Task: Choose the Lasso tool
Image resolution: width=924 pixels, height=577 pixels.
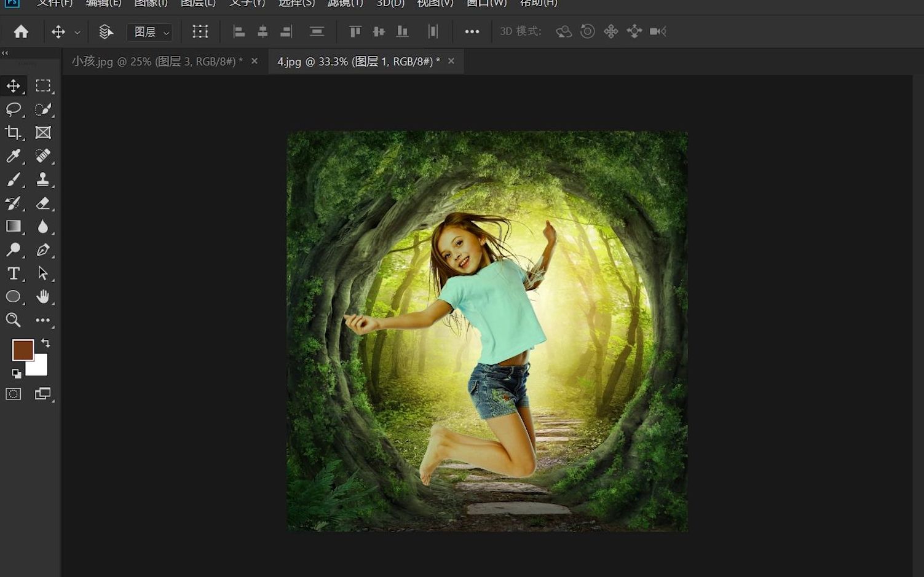Action: 14,109
